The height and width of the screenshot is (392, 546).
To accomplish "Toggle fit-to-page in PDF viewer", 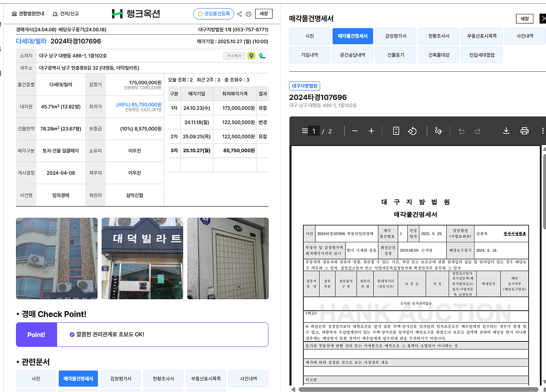I will (x=396, y=131).
